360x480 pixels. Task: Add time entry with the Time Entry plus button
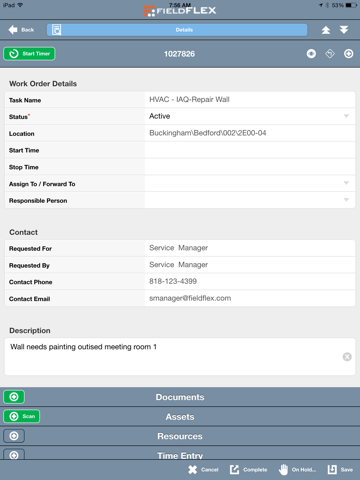click(14, 455)
